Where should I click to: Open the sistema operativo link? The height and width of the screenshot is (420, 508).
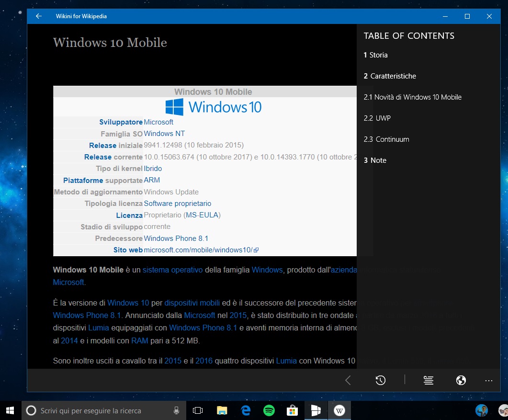point(173,270)
